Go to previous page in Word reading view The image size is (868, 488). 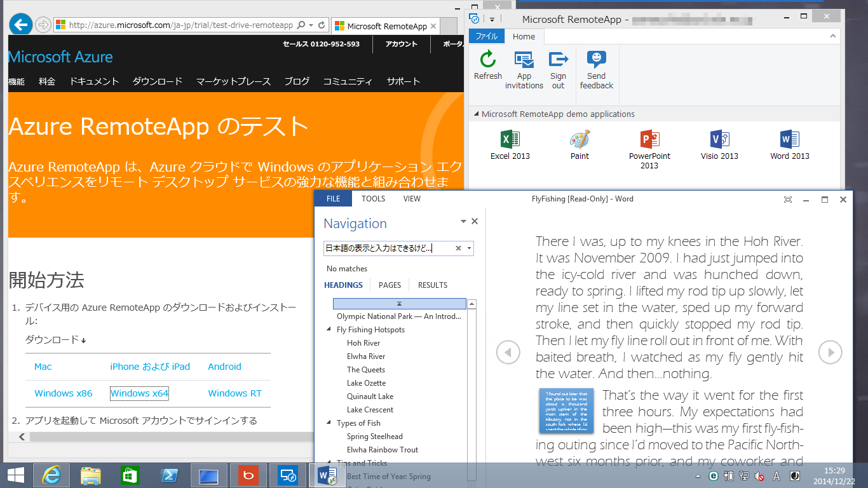click(x=508, y=352)
